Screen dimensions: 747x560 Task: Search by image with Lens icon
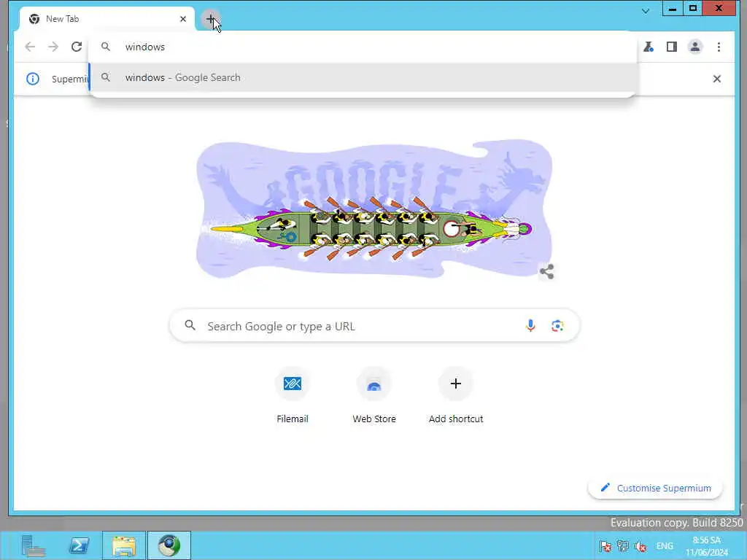[x=557, y=326]
